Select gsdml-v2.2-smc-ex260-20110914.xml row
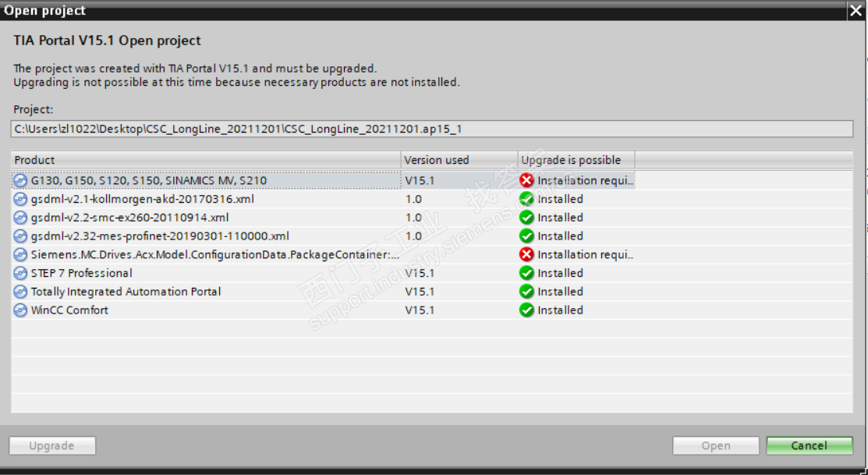This screenshot has width=868, height=475. pos(129,218)
